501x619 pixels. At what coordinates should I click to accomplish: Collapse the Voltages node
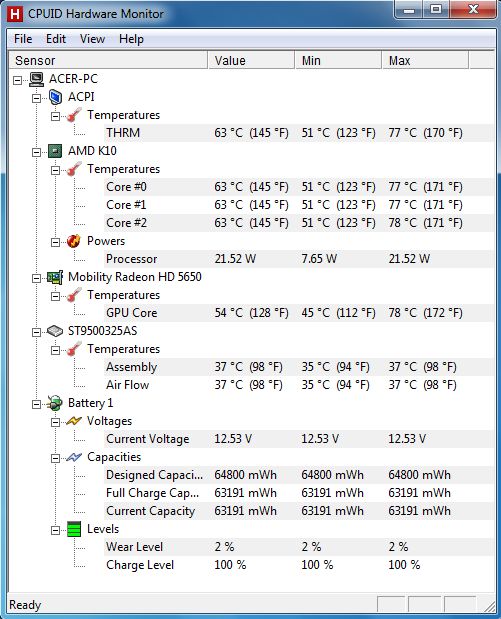pyautogui.click(x=55, y=422)
